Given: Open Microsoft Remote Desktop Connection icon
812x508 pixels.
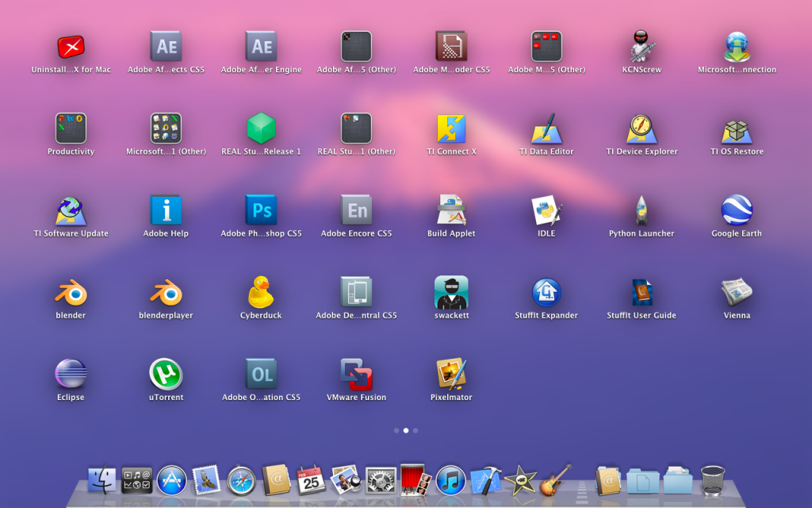Looking at the screenshot, I should tap(737, 47).
